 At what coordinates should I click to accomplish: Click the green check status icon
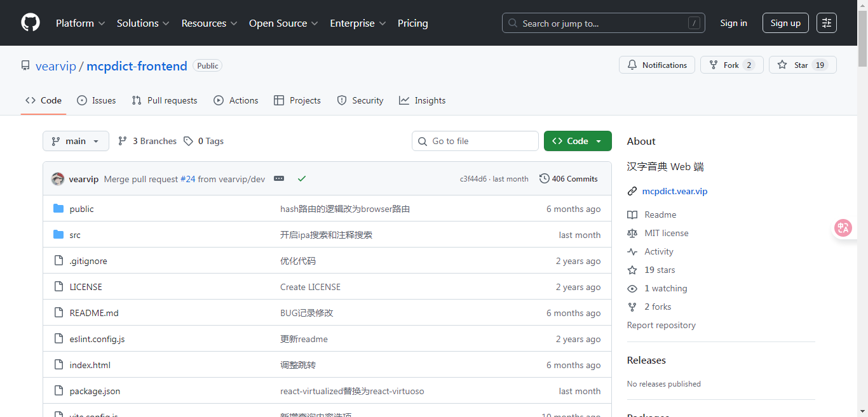point(302,179)
